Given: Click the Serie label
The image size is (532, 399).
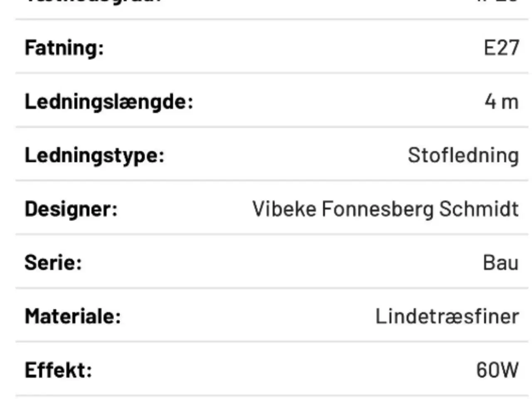Looking at the screenshot, I should [x=53, y=262].
